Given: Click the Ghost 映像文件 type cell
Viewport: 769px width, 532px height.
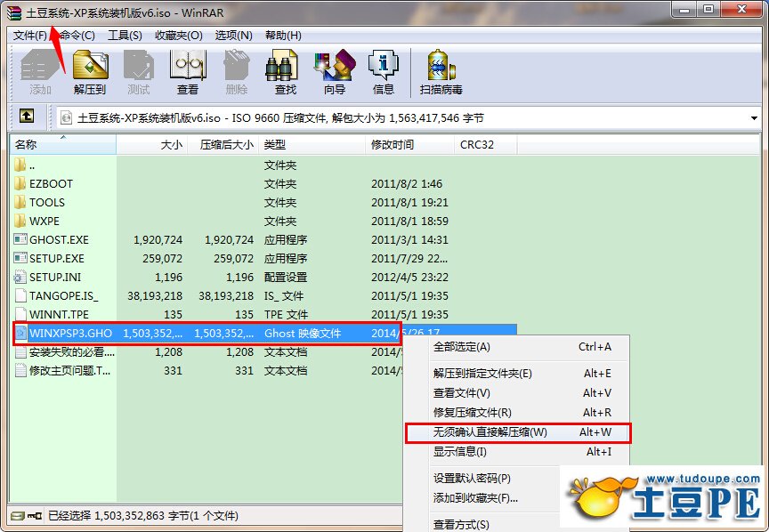Looking at the screenshot, I should click(x=303, y=334).
